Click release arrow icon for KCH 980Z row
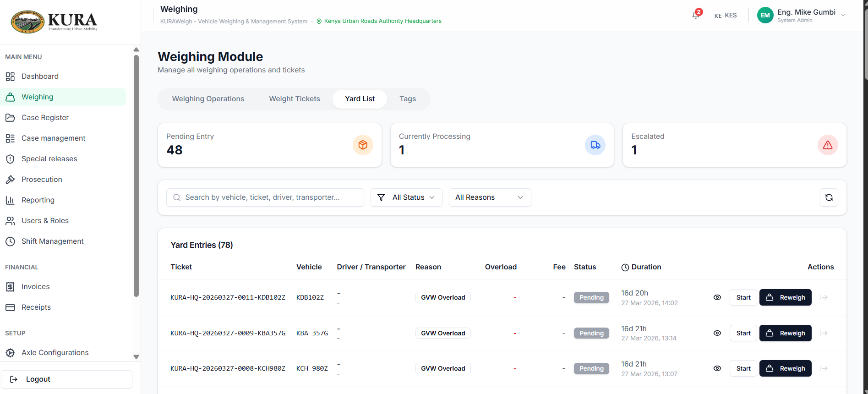Screen dimensions: 868x394 click(x=824, y=368)
